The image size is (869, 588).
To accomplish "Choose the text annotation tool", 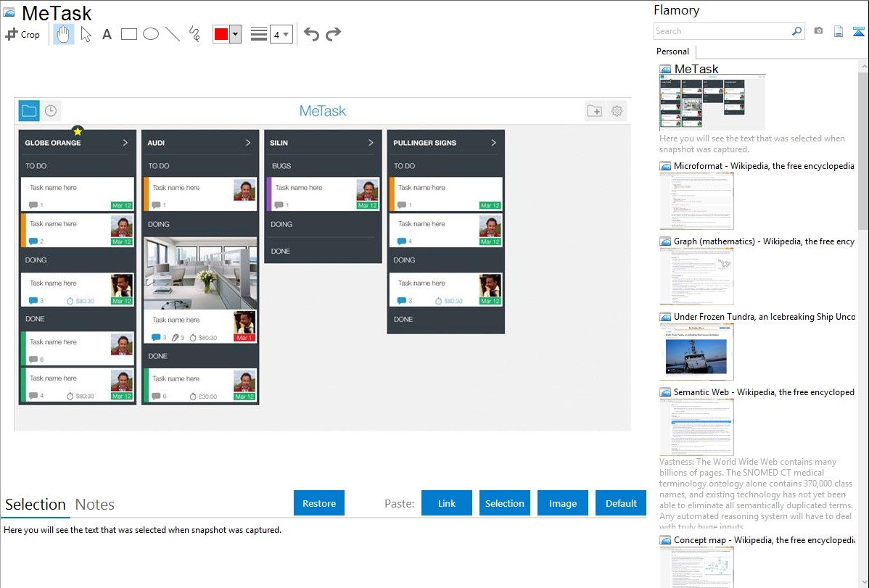I will (x=107, y=34).
